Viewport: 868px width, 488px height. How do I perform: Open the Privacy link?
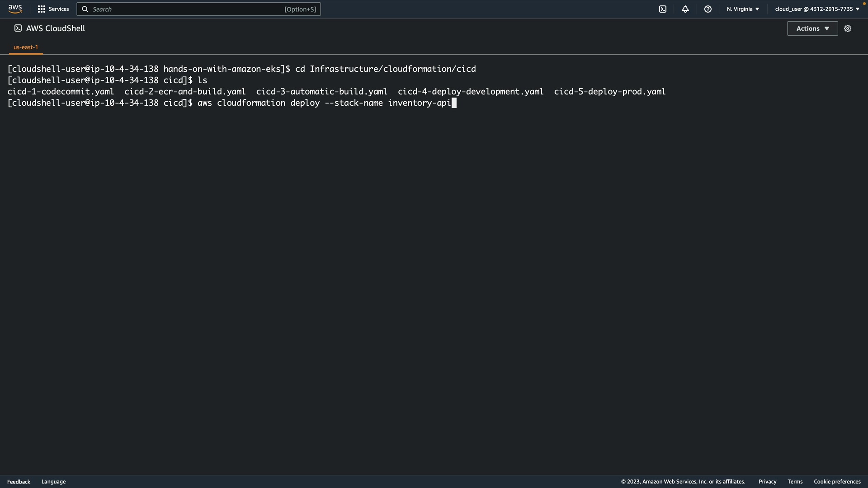click(767, 482)
